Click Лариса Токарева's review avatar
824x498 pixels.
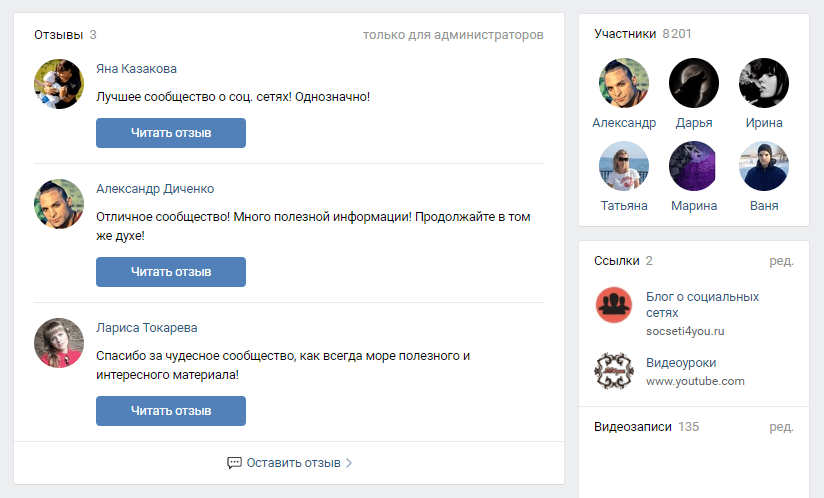point(59,343)
